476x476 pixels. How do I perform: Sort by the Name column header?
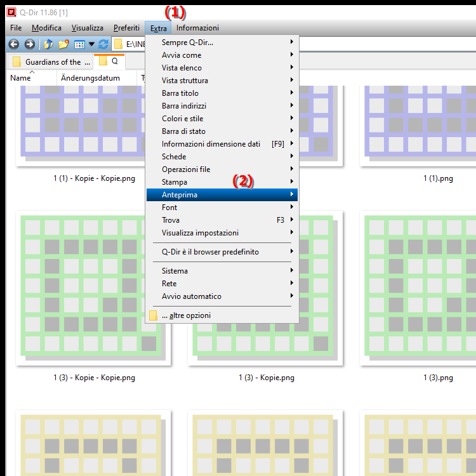[32, 77]
